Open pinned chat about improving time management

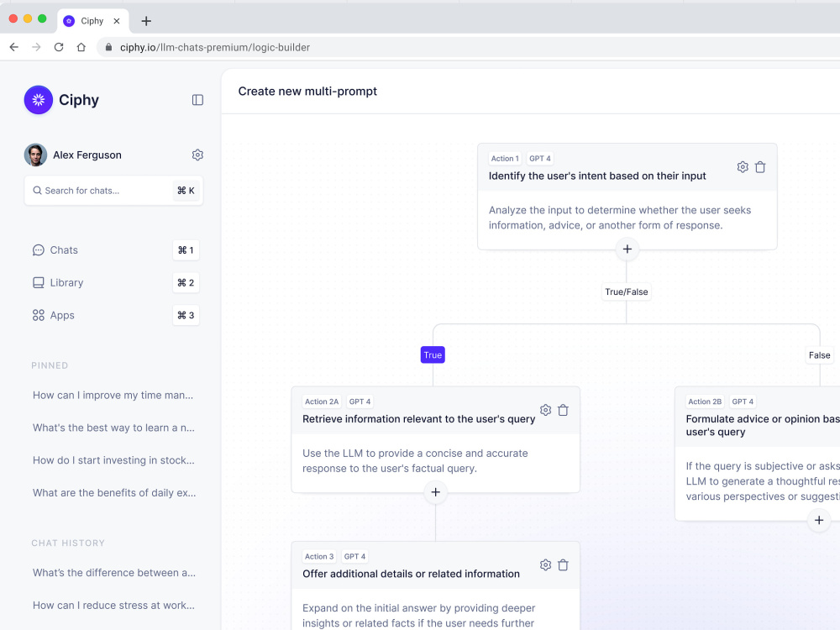click(x=113, y=396)
